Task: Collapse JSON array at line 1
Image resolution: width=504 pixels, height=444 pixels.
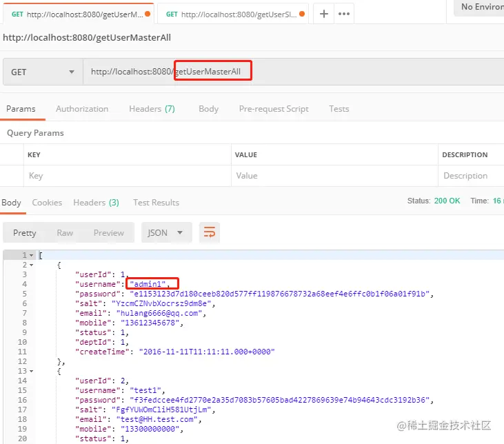Action: 31,255
